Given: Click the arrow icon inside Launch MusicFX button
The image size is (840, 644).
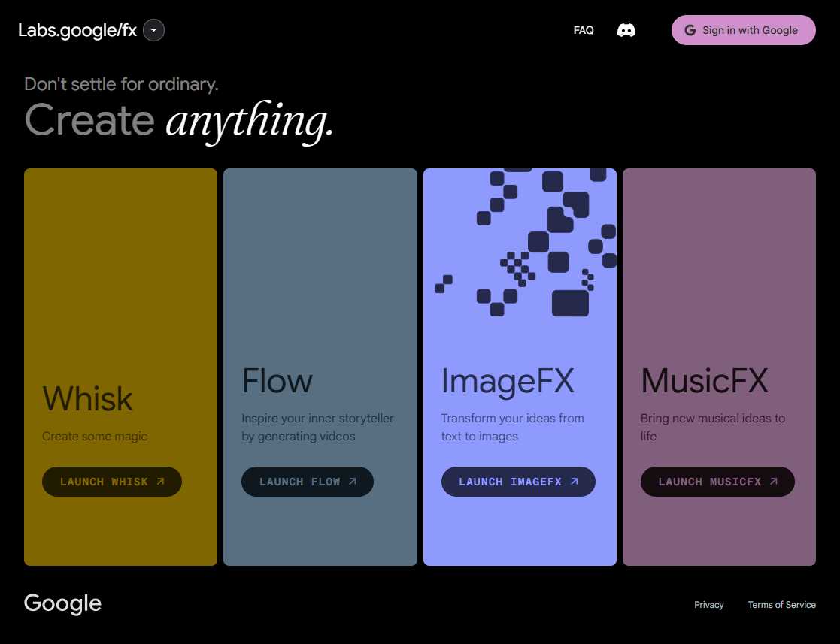Looking at the screenshot, I should tap(775, 482).
